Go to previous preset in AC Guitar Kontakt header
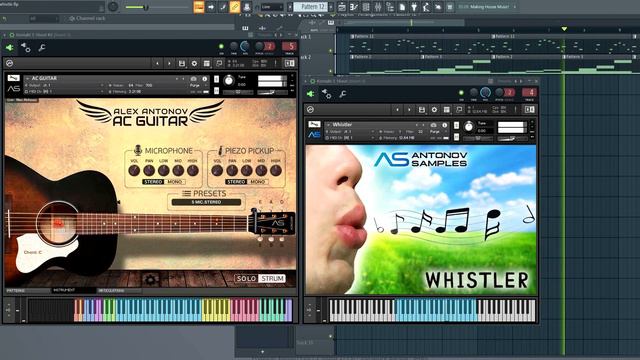Viewport: 640px width, 360px height. [x=157, y=63]
